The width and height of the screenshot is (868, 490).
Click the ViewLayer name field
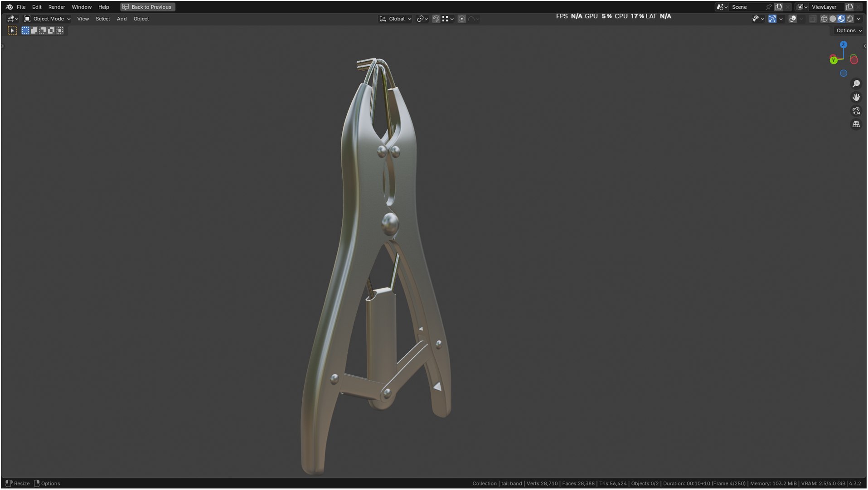click(x=827, y=7)
